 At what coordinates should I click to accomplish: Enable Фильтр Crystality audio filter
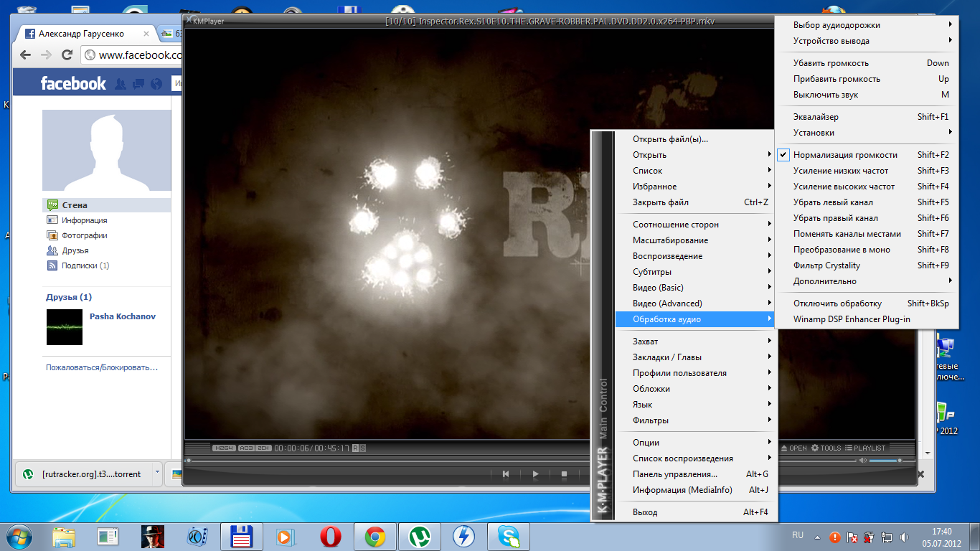point(826,265)
